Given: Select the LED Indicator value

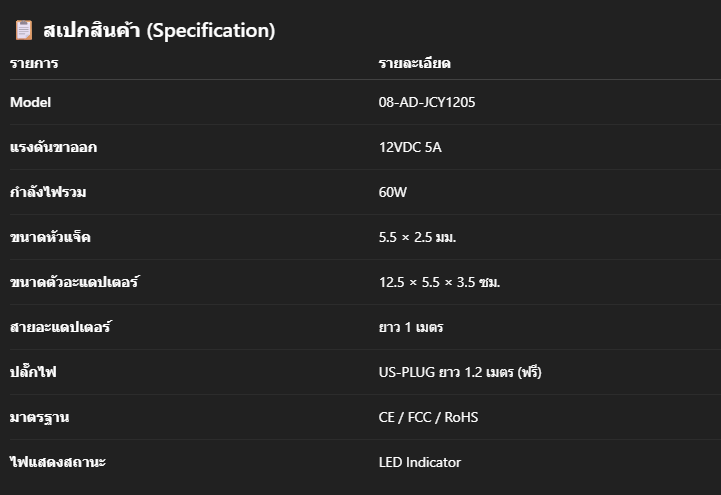Looking at the screenshot, I should [419, 462].
